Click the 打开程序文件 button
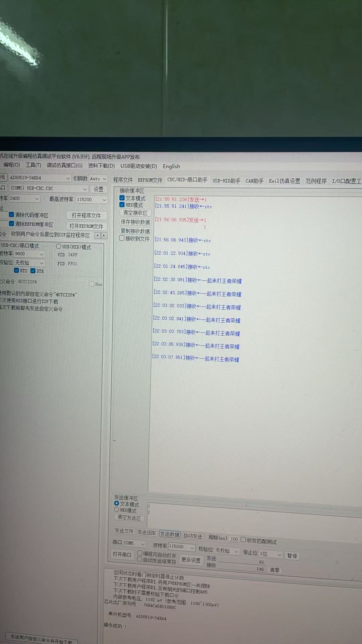362x644 pixels. [86, 216]
